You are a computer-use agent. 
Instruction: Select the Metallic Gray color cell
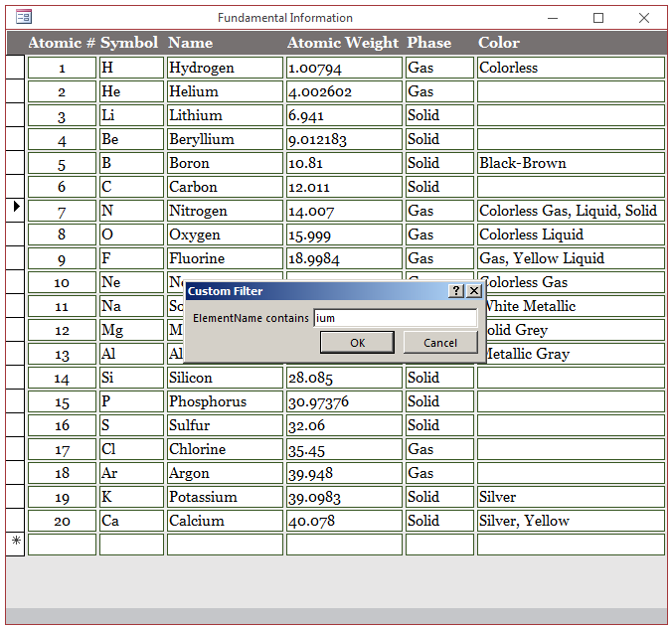tap(576, 354)
